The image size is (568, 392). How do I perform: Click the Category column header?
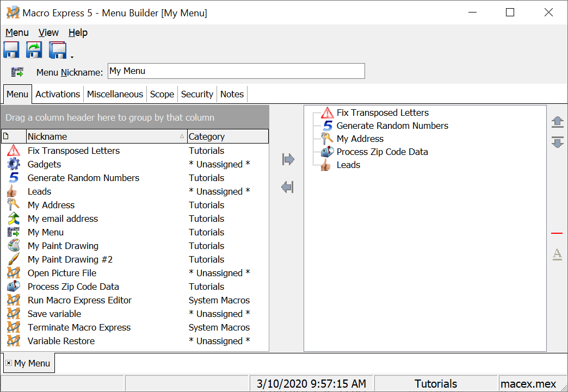coord(227,136)
